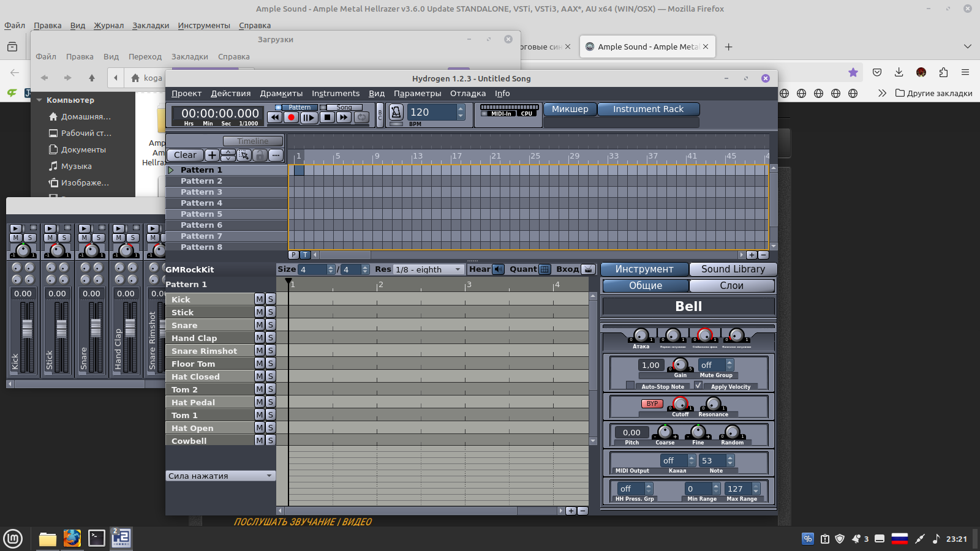
Task: Start playback with the play/pause button
Action: [309, 118]
